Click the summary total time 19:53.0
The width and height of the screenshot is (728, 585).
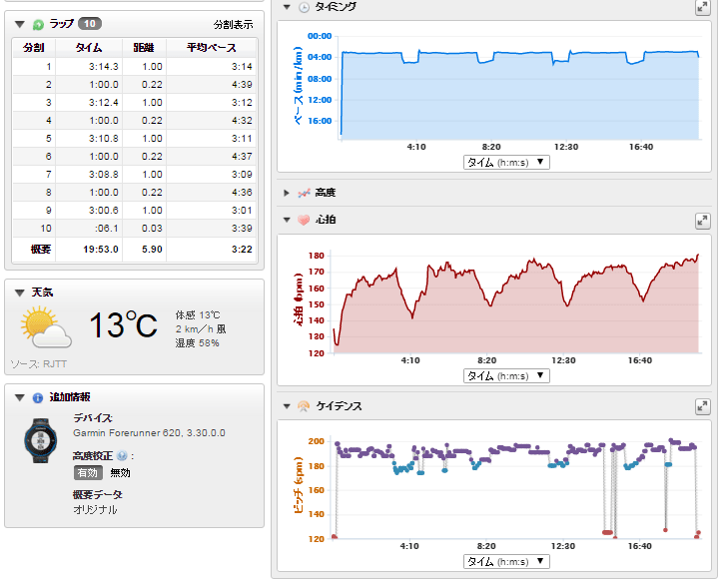click(101, 250)
